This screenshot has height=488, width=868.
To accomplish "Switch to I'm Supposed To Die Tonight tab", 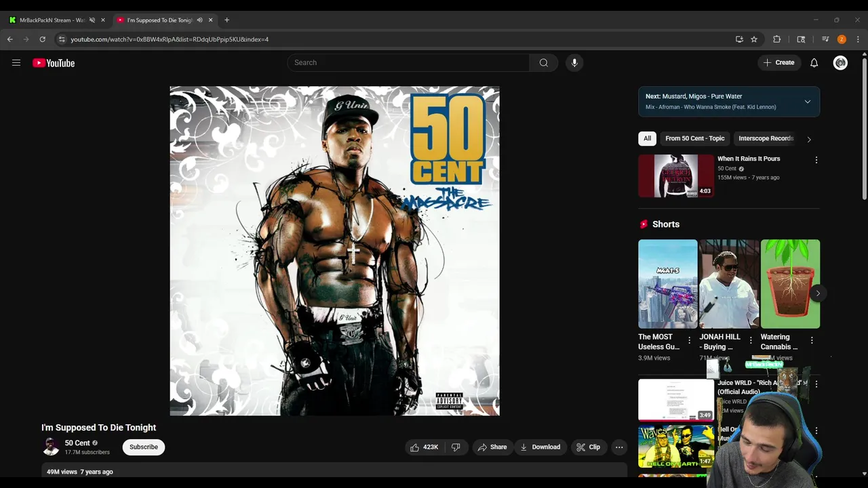I will click(159, 20).
